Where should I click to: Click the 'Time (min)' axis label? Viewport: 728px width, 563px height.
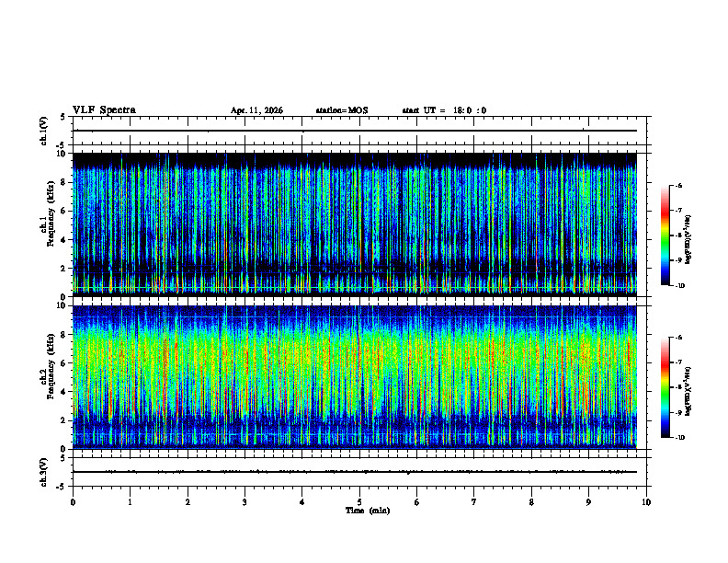[368, 511]
